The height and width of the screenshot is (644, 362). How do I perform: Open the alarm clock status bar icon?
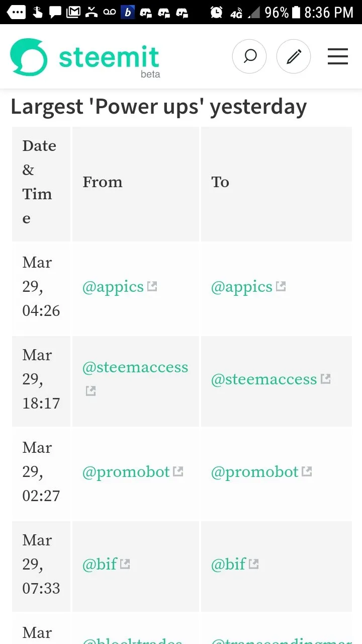(216, 12)
